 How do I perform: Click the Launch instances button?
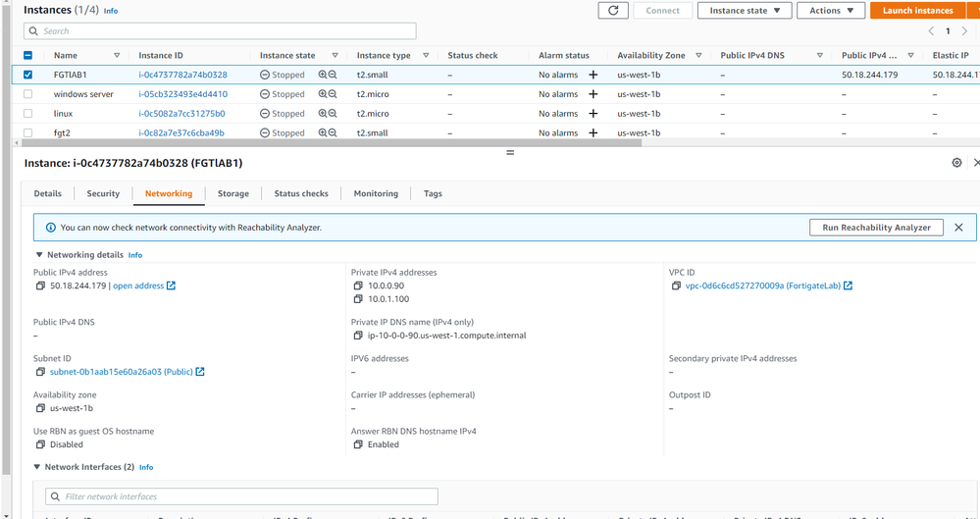pos(917,11)
